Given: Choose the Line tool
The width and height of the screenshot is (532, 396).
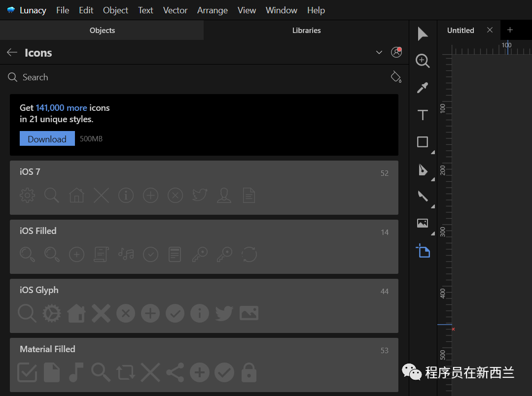Looking at the screenshot, I should pyautogui.click(x=423, y=196).
